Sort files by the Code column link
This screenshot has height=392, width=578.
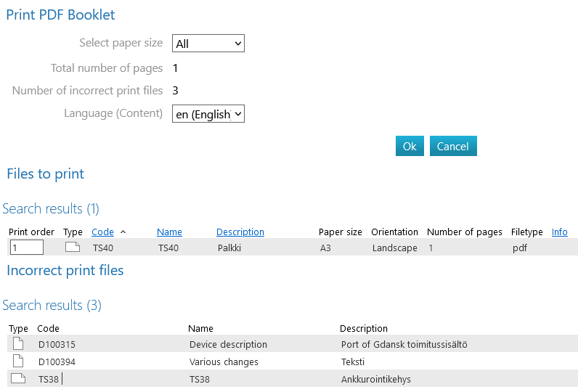[x=102, y=232]
